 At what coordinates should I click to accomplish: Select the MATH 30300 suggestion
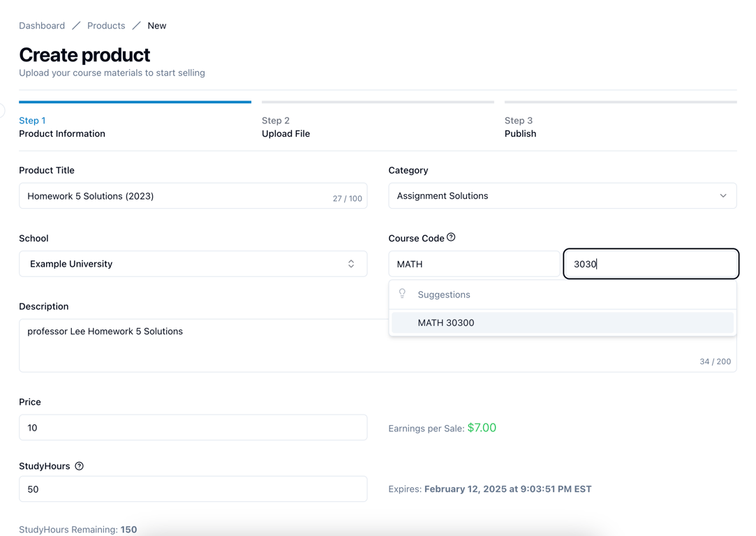[562, 323]
